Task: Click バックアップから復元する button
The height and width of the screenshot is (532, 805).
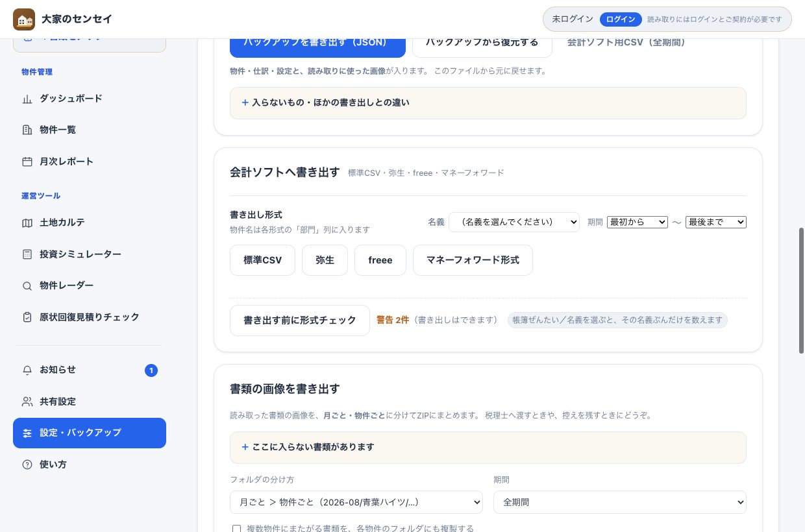Action: click(x=482, y=44)
